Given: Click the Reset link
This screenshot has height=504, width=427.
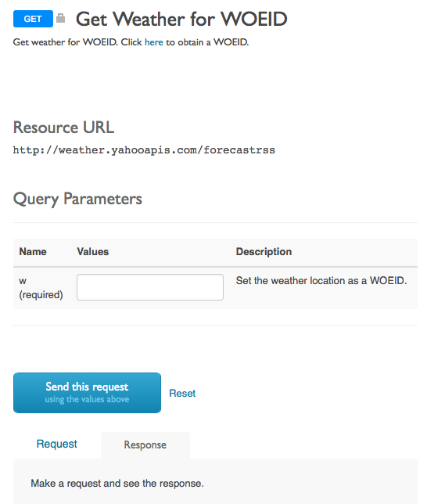Looking at the screenshot, I should [x=182, y=393].
